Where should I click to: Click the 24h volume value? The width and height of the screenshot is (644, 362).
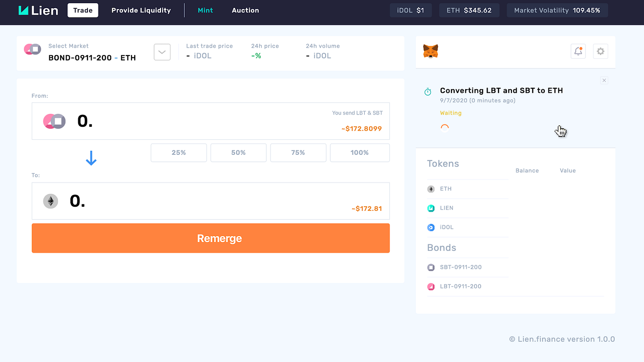coord(318,56)
